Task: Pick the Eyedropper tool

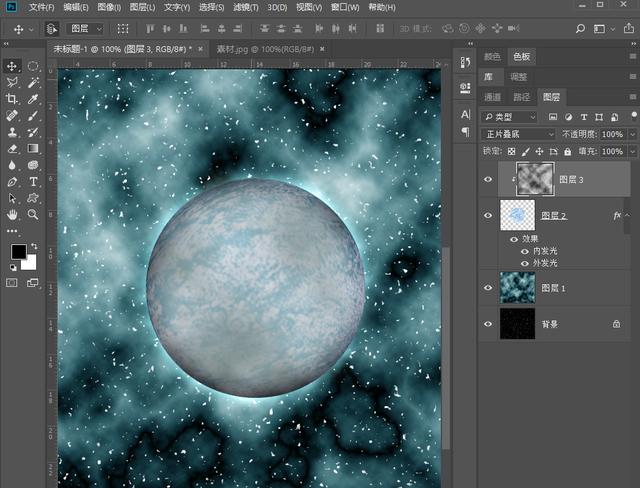Action: pos(33,100)
